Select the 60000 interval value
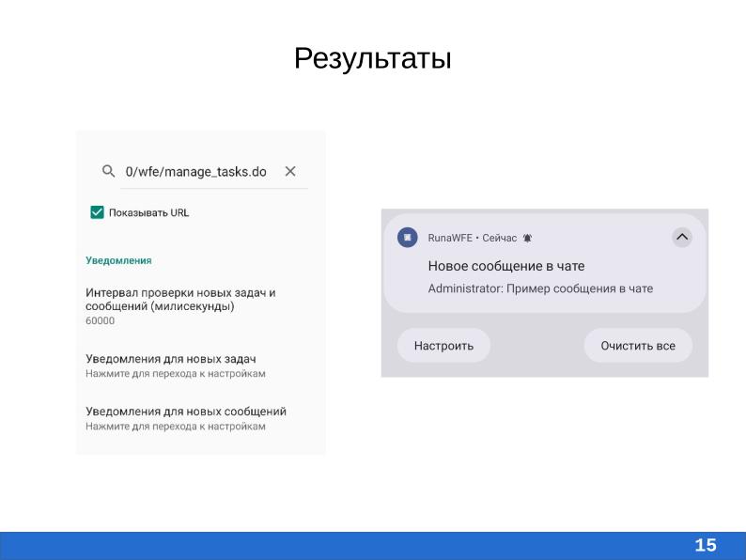Viewport: 746px width, 560px height. click(100, 320)
